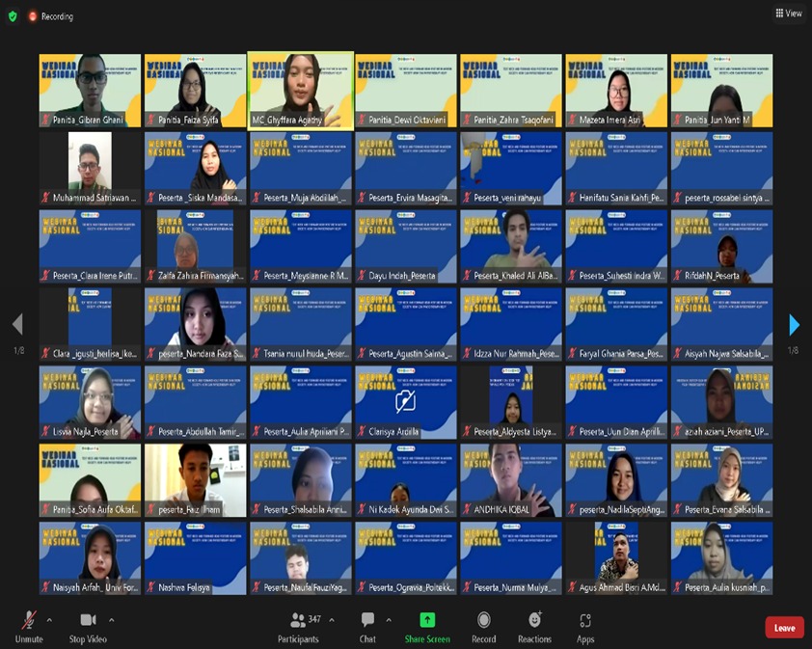Click the green Share Screen icon
The image size is (812, 649).
pyautogui.click(x=427, y=620)
